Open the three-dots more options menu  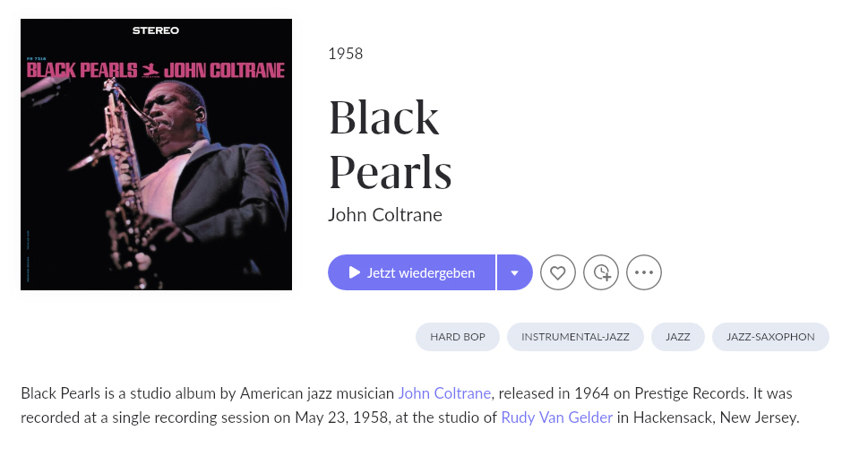[644, 272]
